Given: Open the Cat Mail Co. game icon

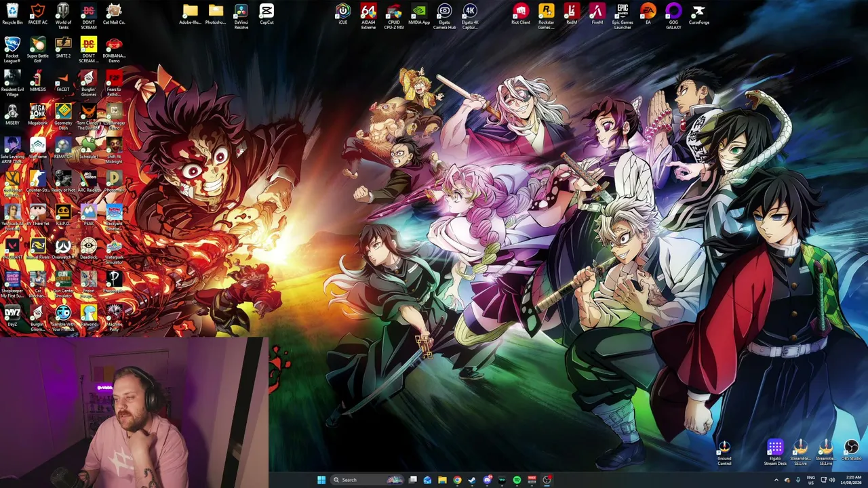Looking at the screenshot, I should 114,14.
